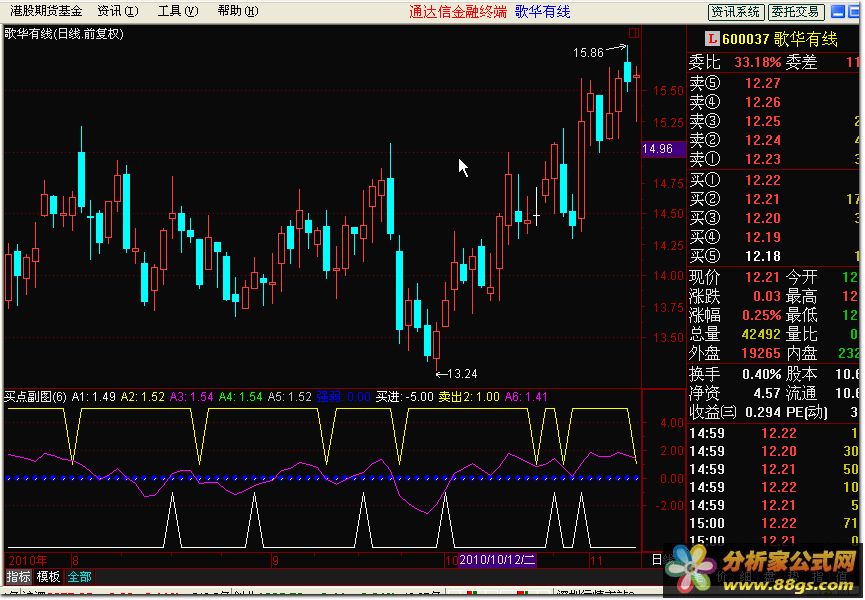Switch to the 指标 tab

pos(18,577)
